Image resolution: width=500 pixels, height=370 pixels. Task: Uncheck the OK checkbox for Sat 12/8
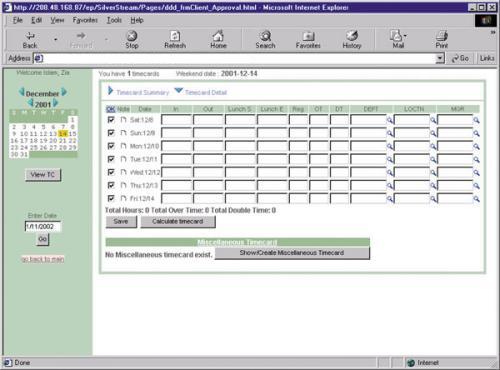click(x=111, y=120)
